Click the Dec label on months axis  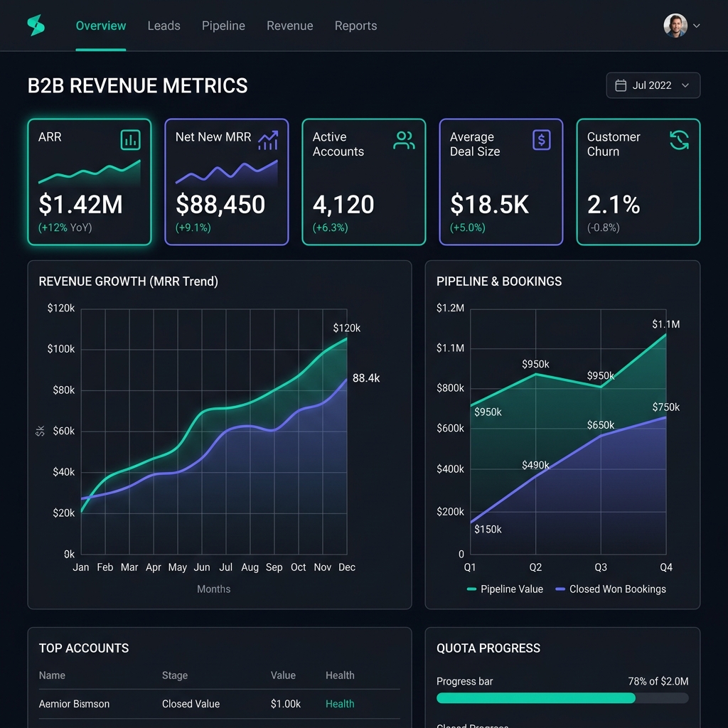click(x=347, y=567)
